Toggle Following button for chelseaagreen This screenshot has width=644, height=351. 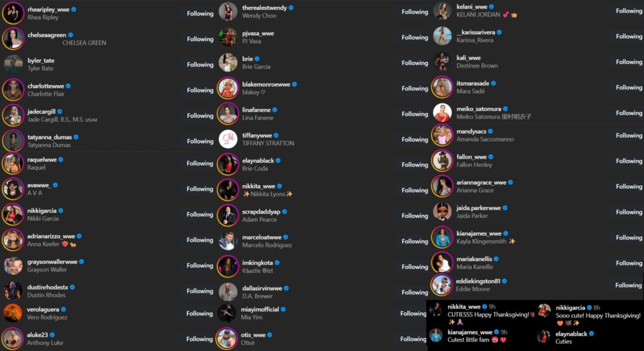[x=200, y=39]
